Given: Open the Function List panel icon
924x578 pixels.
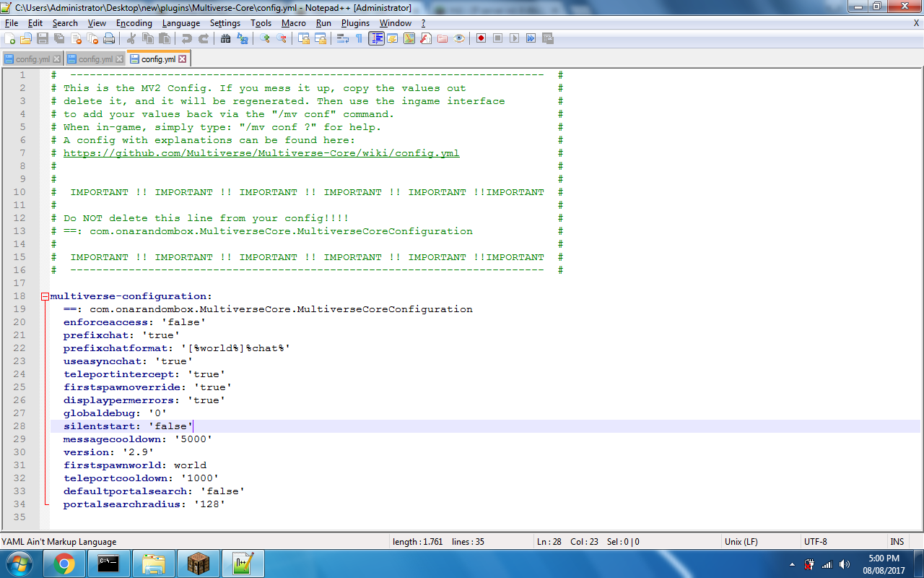Looking at the screenshot, I should (x=426, y=38).
